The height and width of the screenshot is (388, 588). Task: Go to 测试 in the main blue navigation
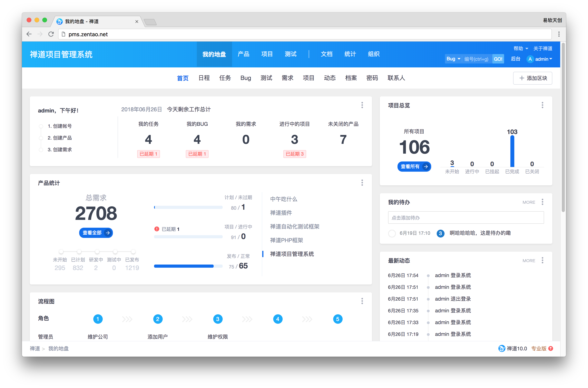coord(290,54)
